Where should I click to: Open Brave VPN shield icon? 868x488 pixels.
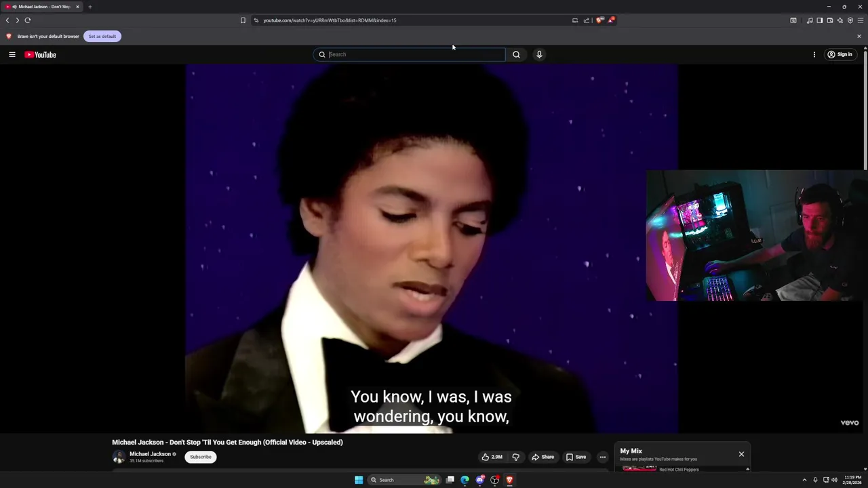point(850,20)
